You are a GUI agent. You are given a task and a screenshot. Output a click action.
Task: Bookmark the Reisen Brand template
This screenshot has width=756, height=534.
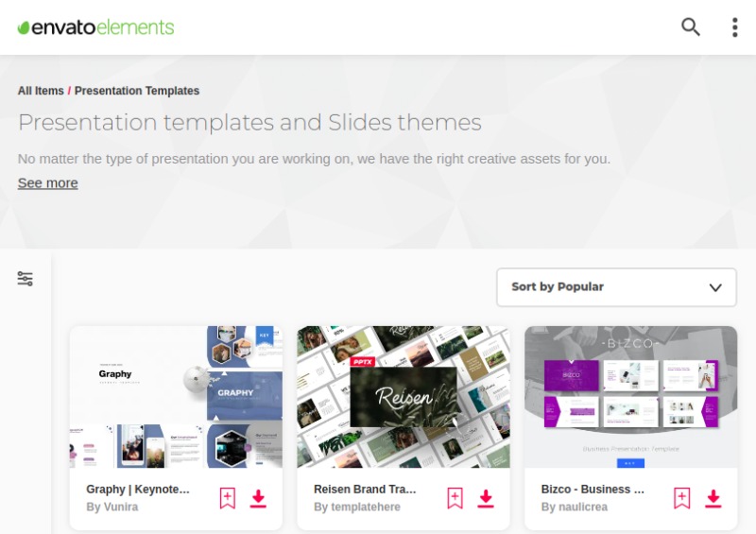pyautogui.click(x=455, y=498)
